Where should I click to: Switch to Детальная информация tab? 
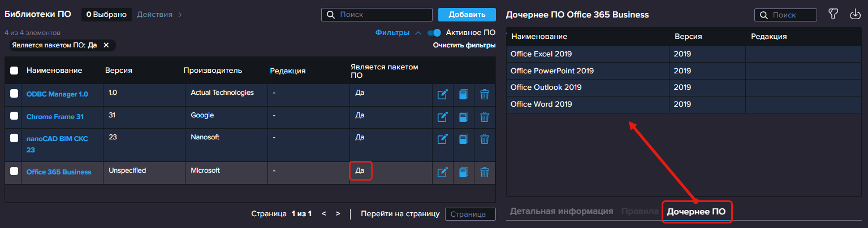(562, 211)
